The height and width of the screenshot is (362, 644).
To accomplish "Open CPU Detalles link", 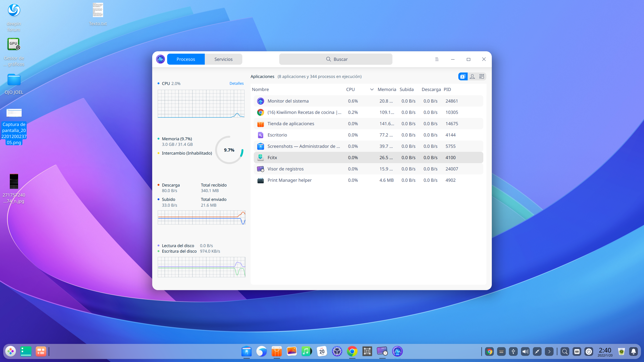I will pyautogui.click(x=236, y=83).
